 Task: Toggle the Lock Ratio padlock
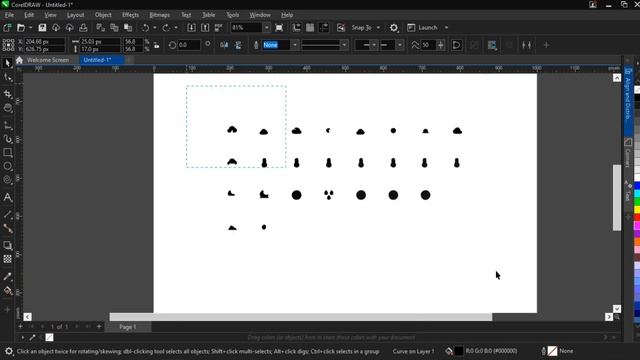coord(157,45)
